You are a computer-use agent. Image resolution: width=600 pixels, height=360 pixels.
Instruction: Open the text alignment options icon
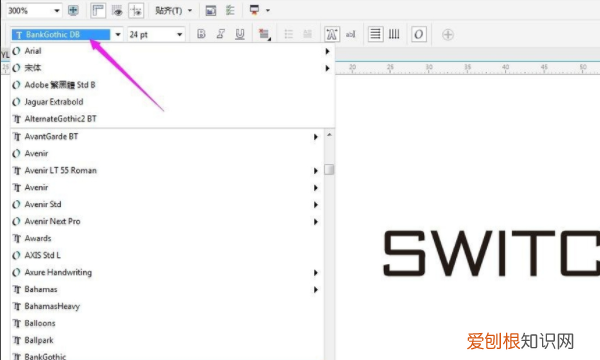pos(264,34)
